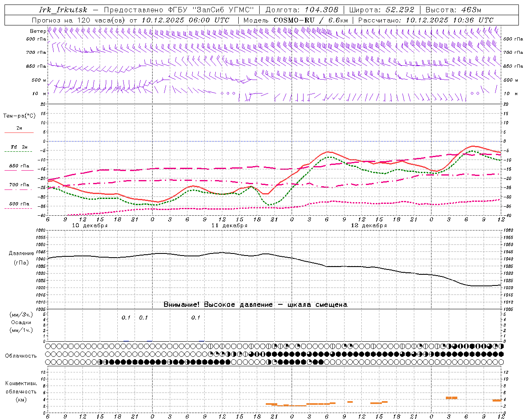Click the Широта: 52.292 value
Screen dimensions: 525x420
coord(382,10)
